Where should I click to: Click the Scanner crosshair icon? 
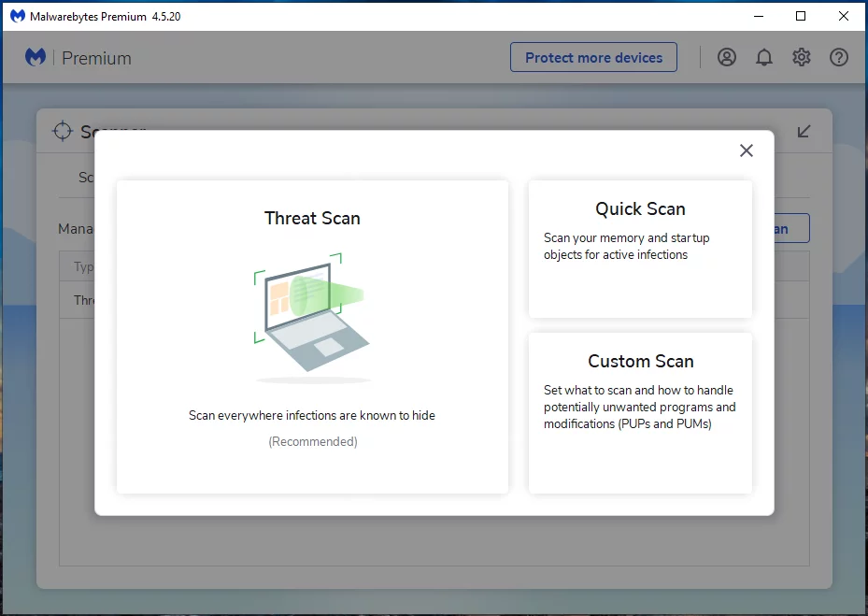[x=63, y=132]
